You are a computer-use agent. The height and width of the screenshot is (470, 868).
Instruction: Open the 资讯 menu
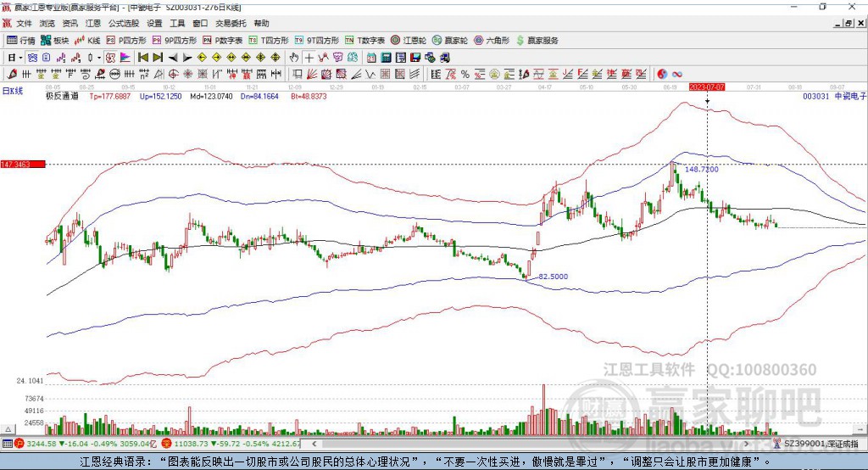[x=70, y=23]
